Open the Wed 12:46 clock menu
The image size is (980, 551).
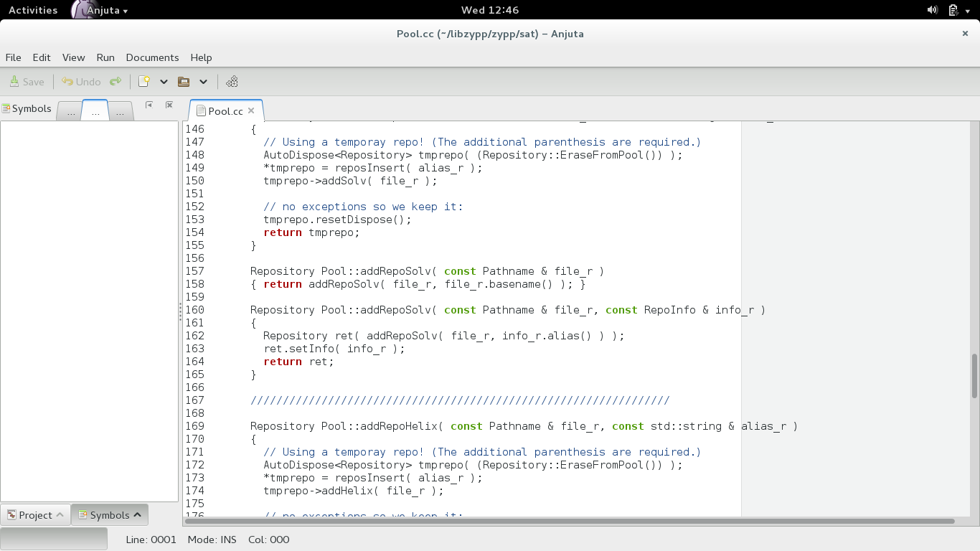(490, 10)
